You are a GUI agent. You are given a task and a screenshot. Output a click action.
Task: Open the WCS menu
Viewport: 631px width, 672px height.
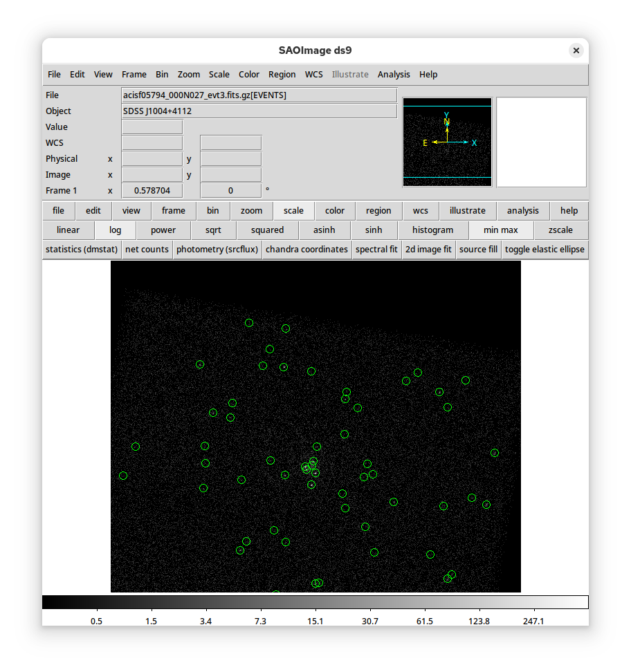click(313, 75)
